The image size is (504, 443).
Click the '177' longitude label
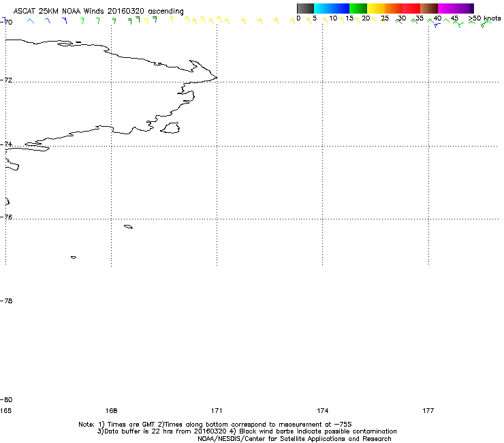click(x=428, y=411)
